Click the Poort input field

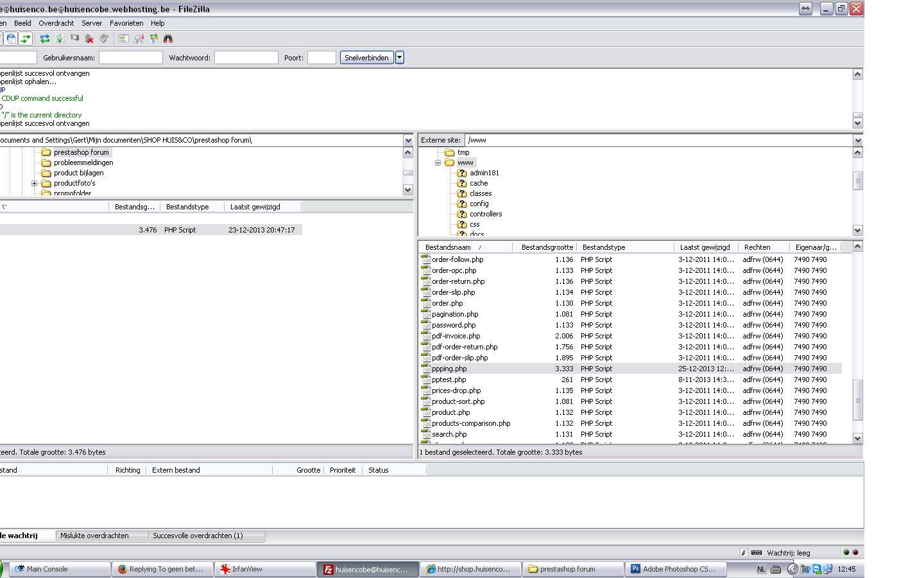point(321,57)
